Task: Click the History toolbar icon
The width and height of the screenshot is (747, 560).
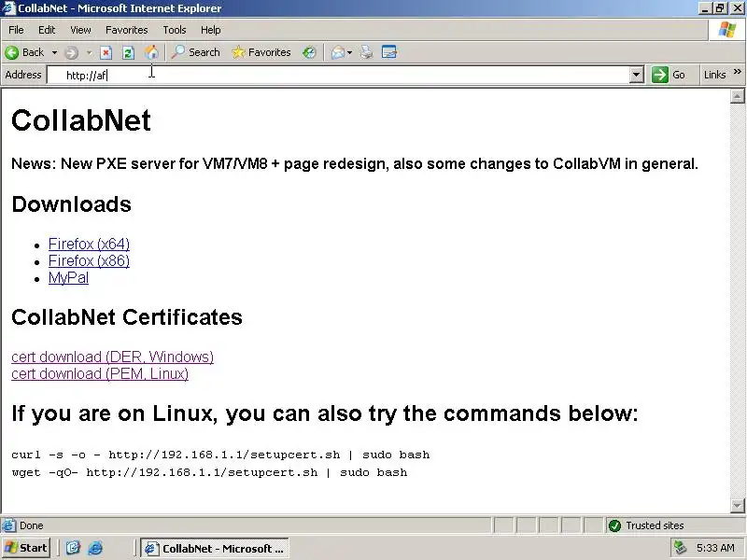Action: click(x=309, y=52)
